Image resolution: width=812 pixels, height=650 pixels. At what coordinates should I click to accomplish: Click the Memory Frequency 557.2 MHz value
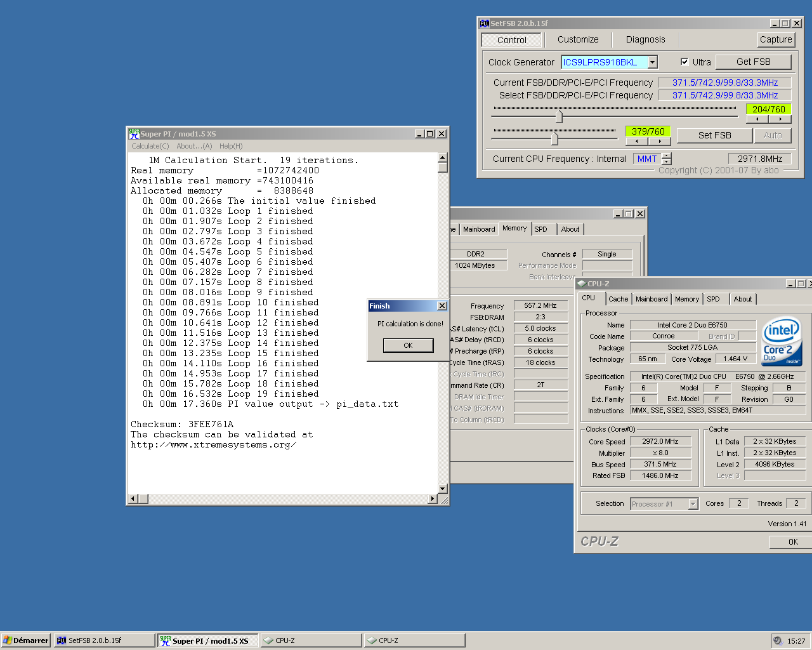pos(540,306)
